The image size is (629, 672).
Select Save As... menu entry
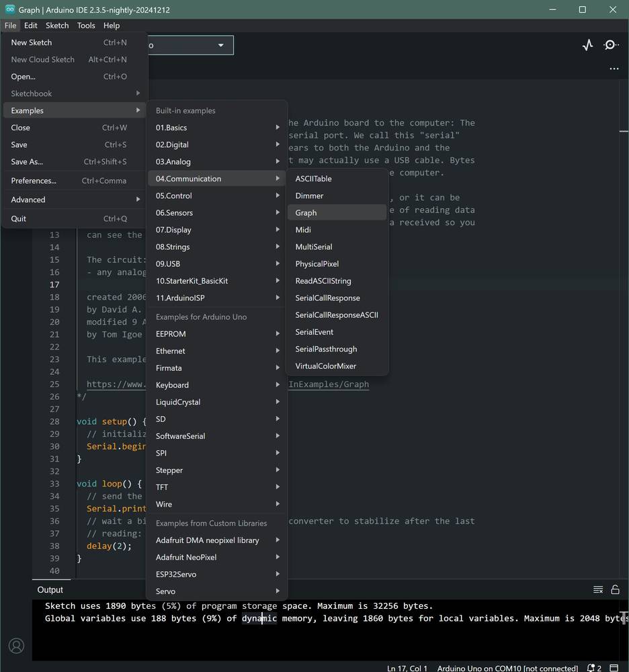[74, 161]
